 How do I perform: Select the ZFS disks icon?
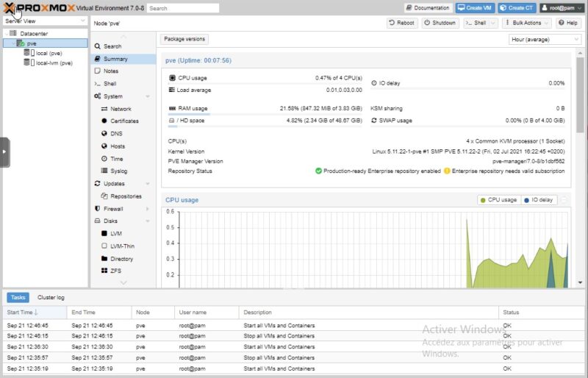104,271
